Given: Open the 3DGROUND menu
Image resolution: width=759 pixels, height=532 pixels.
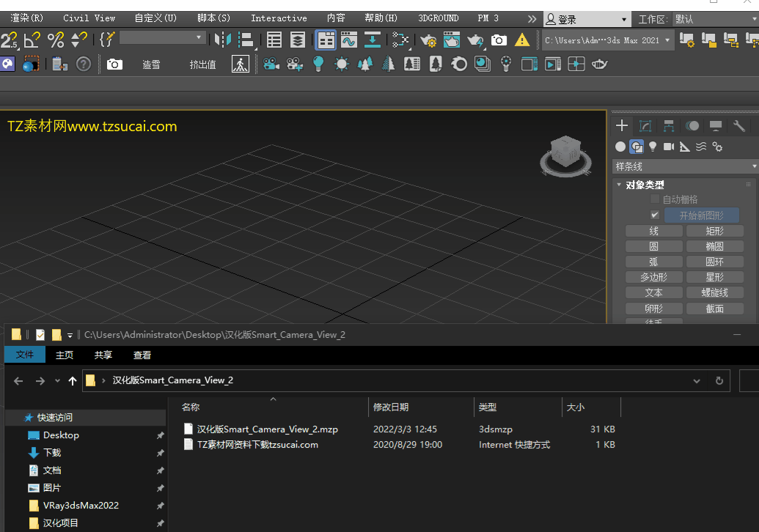Looking at the screenshot, I should pos(438,18).
